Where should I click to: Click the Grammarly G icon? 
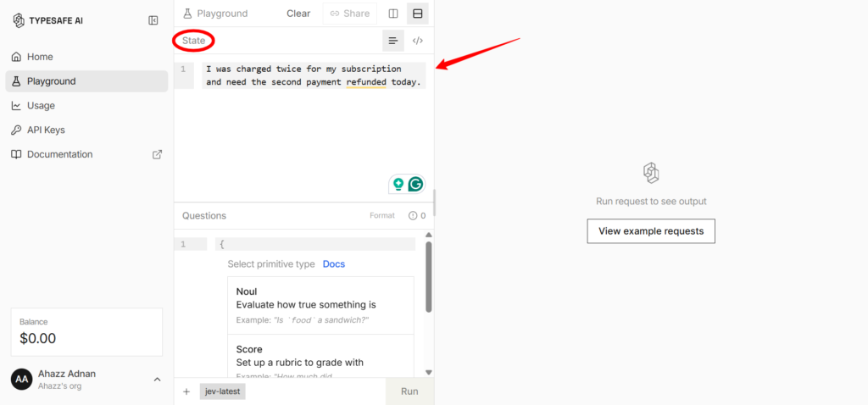(x=415, y=184)
